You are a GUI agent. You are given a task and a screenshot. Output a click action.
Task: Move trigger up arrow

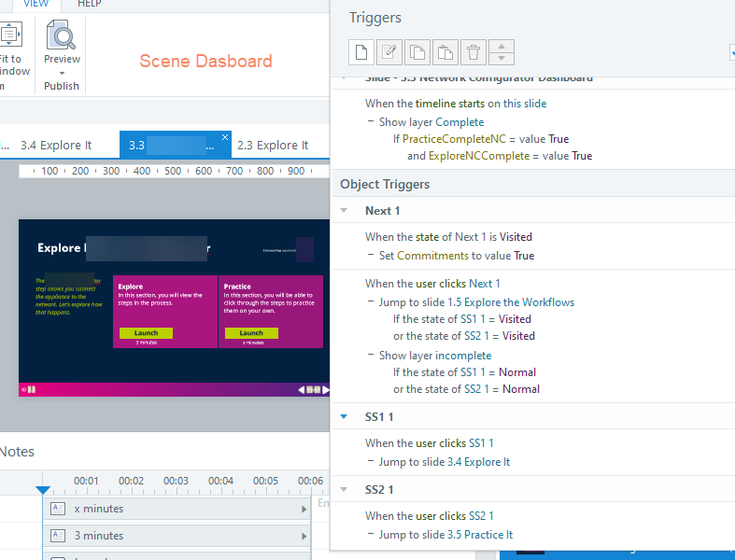[x=502, y=46]
